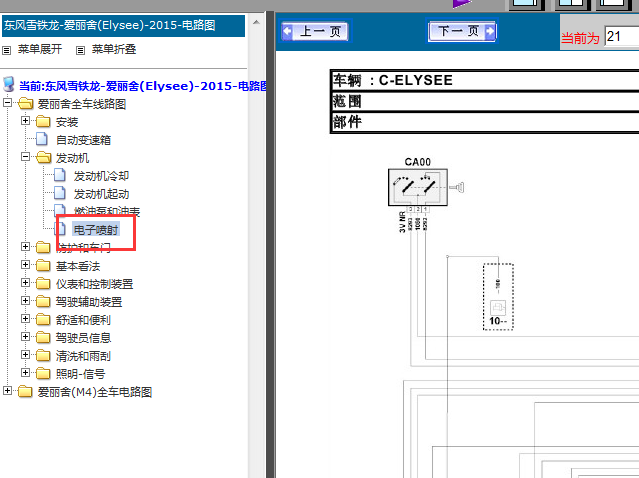Open the 发动机起动 diagram
Viewport: 639px width, 478px height.
tap(101, 194)
